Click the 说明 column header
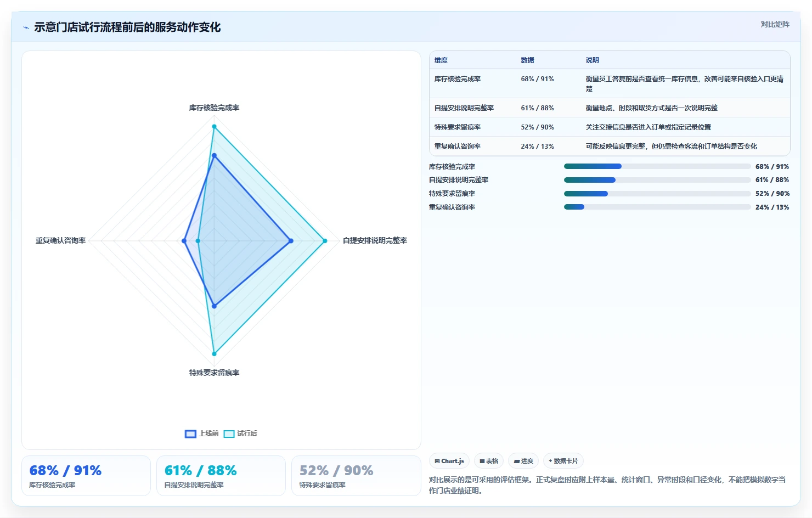 [592, 60]
